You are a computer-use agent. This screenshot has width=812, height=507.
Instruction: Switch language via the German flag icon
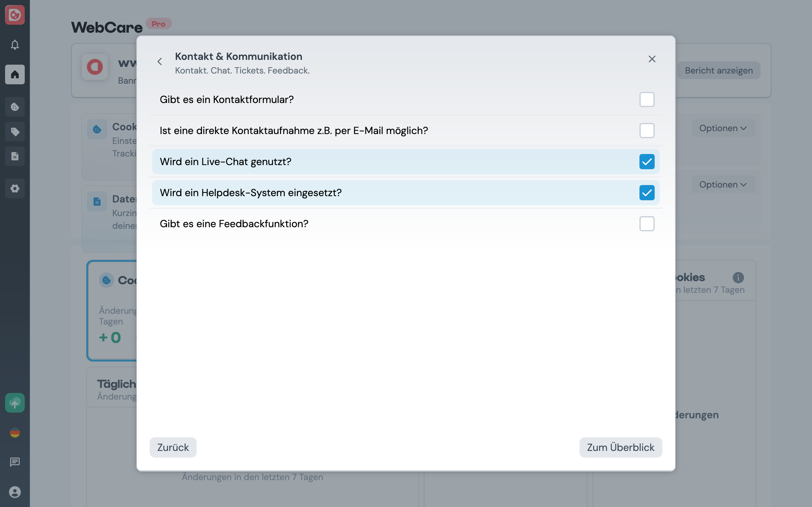(15, 433)
